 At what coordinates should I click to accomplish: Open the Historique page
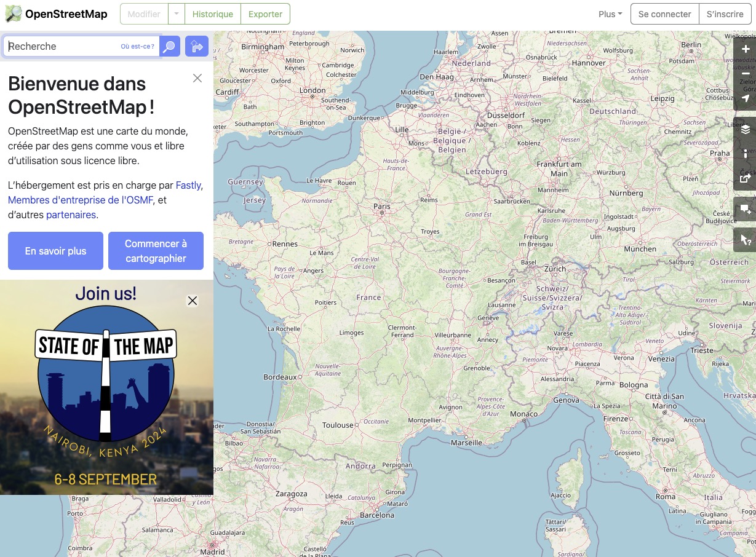tap(212, 14)
